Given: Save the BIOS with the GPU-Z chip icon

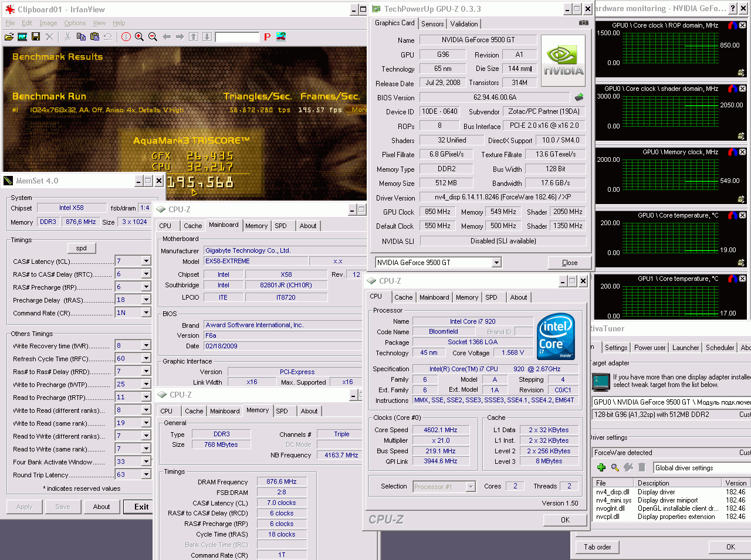Looking at the screenshot, I should point(579,97).
